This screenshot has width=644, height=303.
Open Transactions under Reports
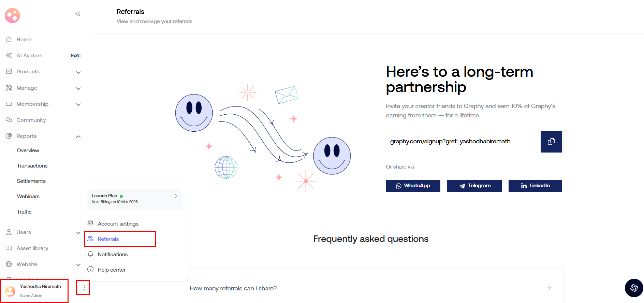click(32, 166)
